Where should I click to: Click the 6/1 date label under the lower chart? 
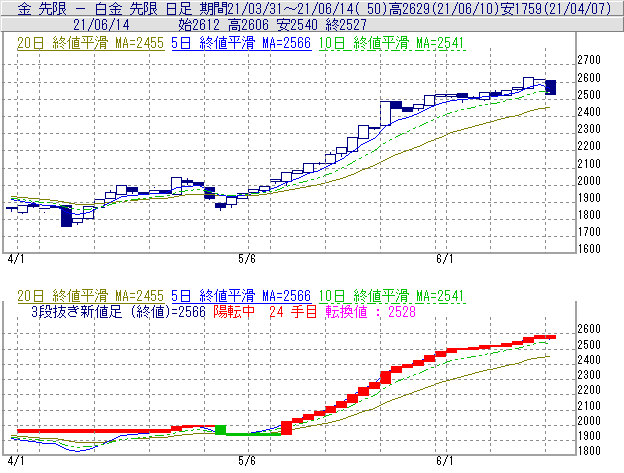[x=444, y=461]
